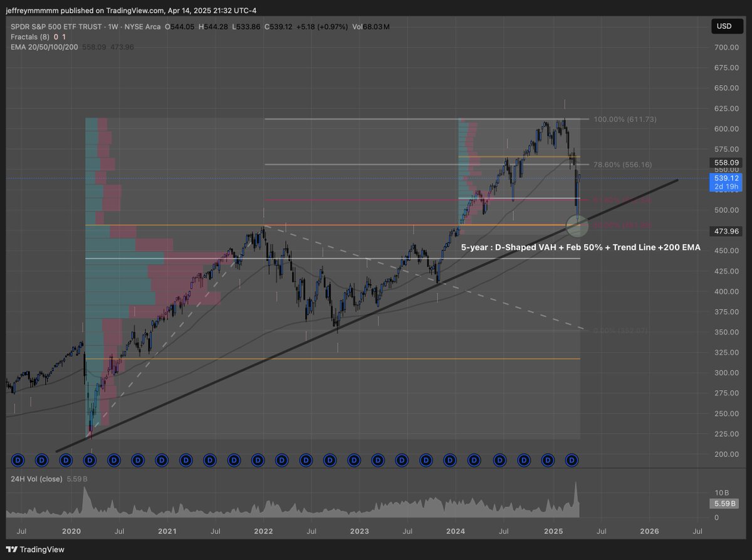Click the 2026 label on the time axis
This screenshot has width=752, height=560.
[x=649, y=531]
